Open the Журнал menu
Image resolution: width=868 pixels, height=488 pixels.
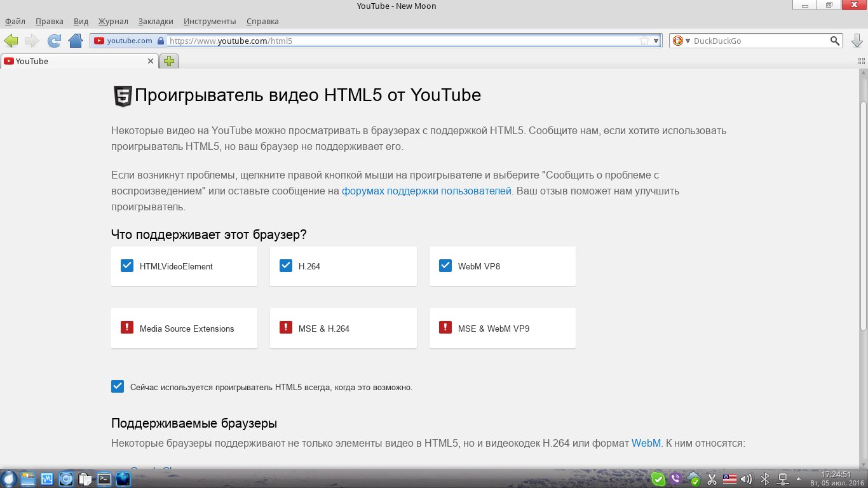113,21
